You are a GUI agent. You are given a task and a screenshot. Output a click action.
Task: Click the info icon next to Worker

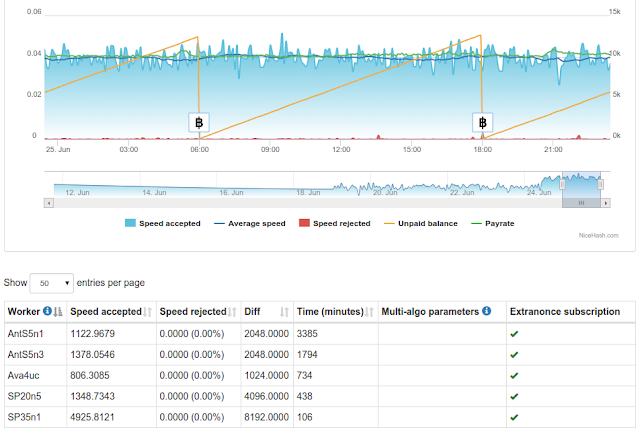click(47, 311)
